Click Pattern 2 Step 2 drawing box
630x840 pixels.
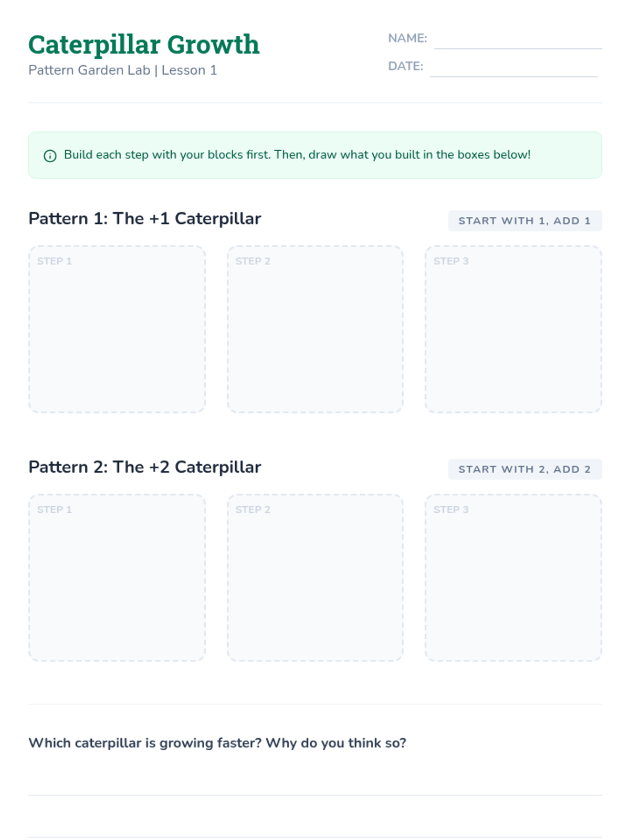[315, 577]
